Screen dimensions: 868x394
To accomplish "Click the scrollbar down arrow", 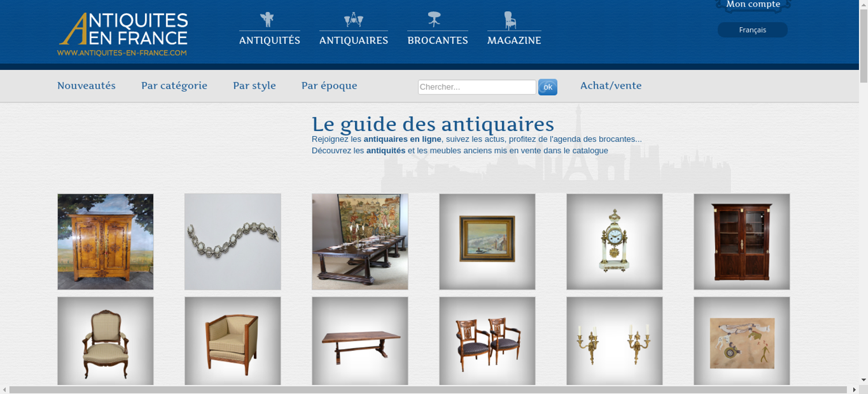I will tap(864, 380).
